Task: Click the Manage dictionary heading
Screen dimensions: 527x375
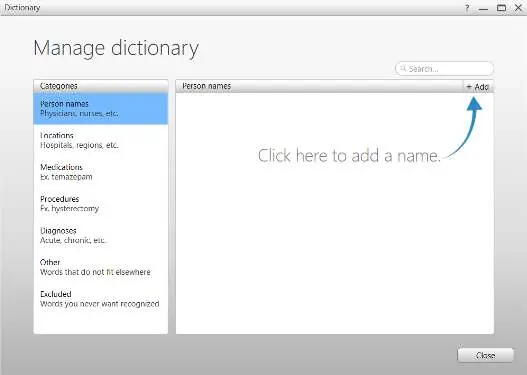Action: [116, 48]
